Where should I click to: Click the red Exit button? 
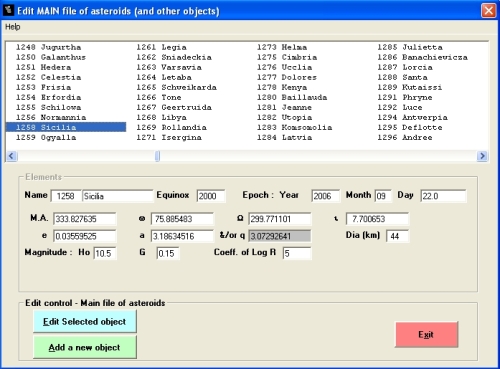[426, 335]
